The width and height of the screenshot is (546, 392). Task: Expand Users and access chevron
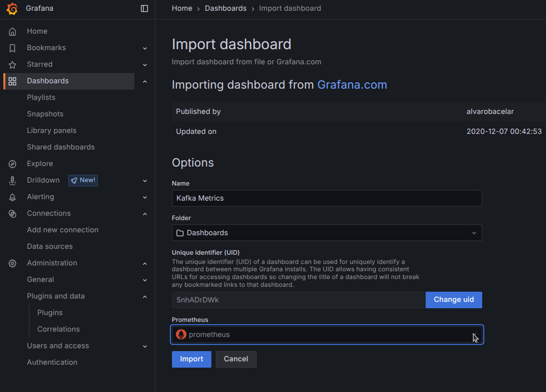click(x=145, y=346)
